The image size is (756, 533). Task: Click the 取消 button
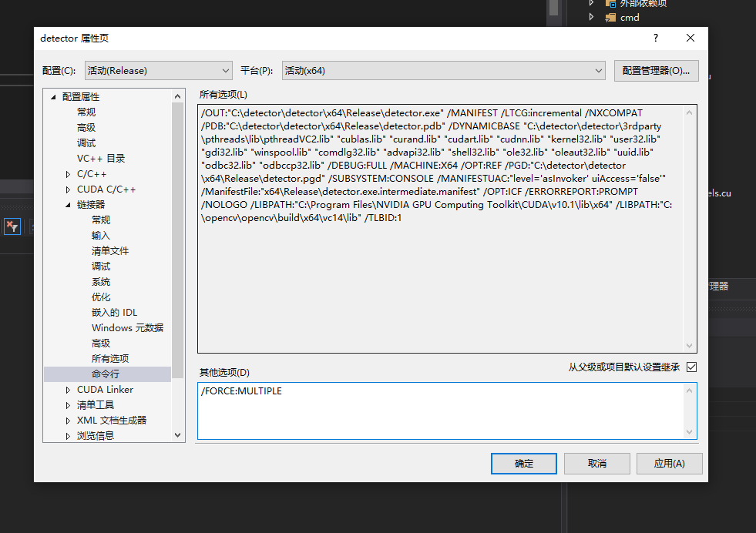pyautogui.click(x=597, y=464)
